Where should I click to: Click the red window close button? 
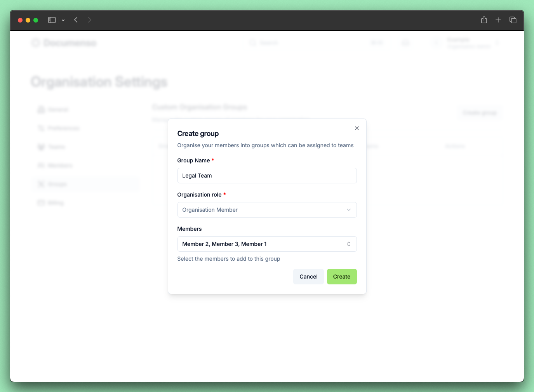click(x=20, y=20)
